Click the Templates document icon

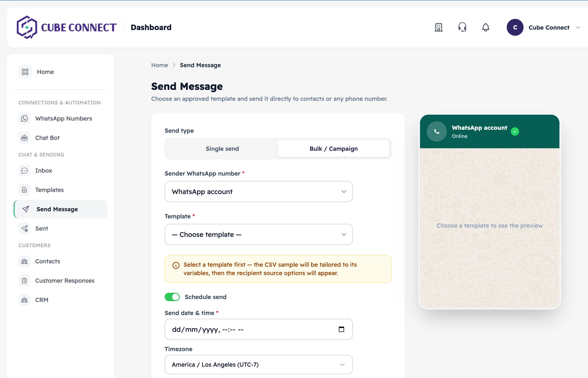click(x=24, y=190)
